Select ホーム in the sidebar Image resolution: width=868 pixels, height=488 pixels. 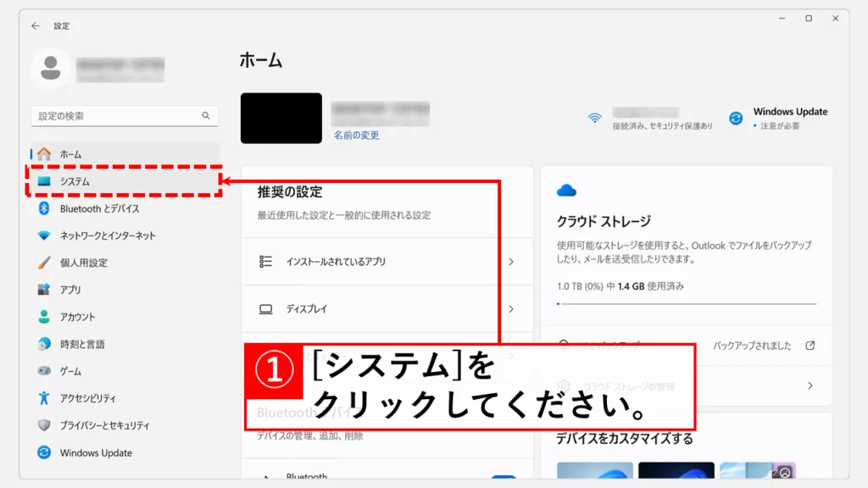coord(125,154)
